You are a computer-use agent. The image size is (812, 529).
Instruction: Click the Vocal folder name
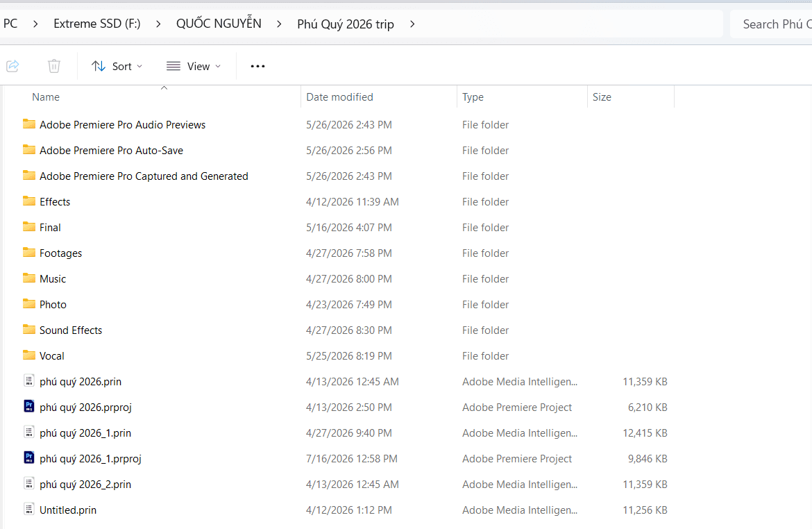point(52,356)
